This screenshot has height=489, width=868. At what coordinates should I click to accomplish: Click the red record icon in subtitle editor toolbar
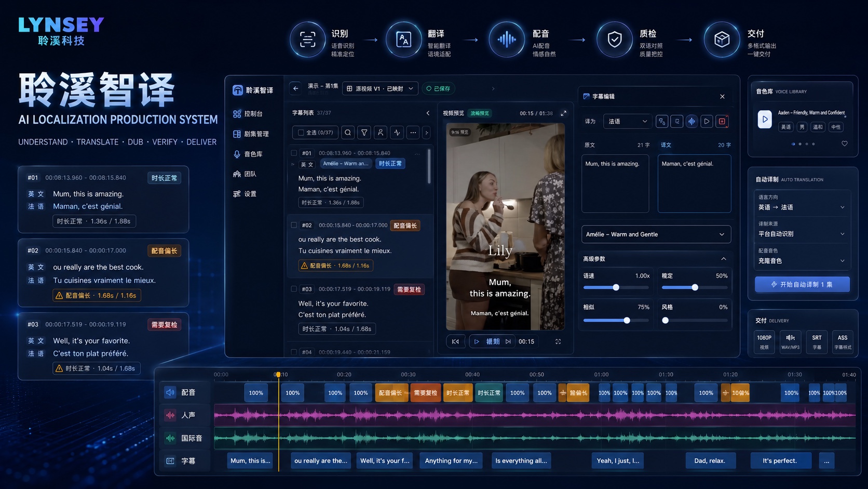pos(722,121)
